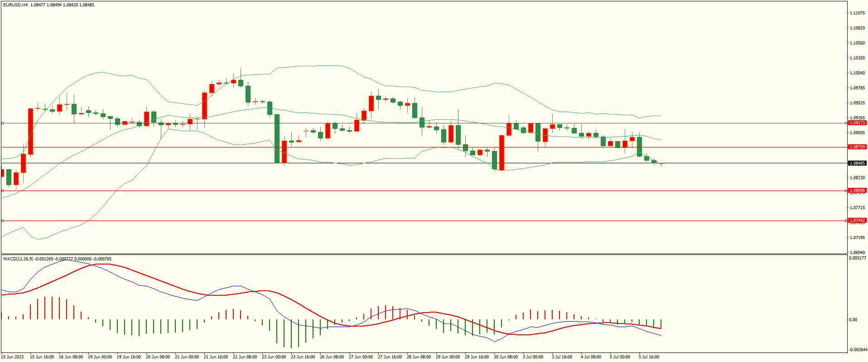Click the MACD scale value 0.005177

click(x=858, y=258)
